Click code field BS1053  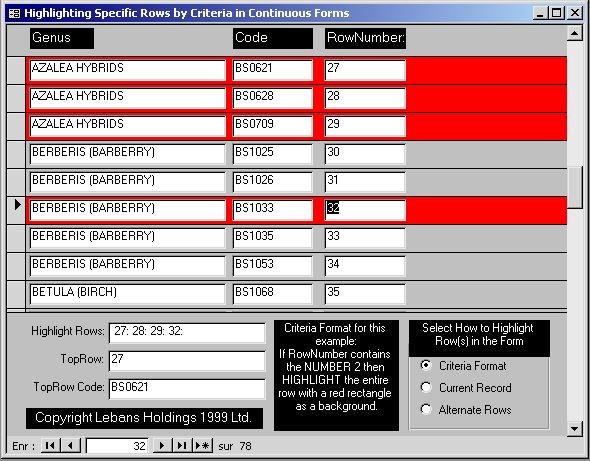(273, 266)
